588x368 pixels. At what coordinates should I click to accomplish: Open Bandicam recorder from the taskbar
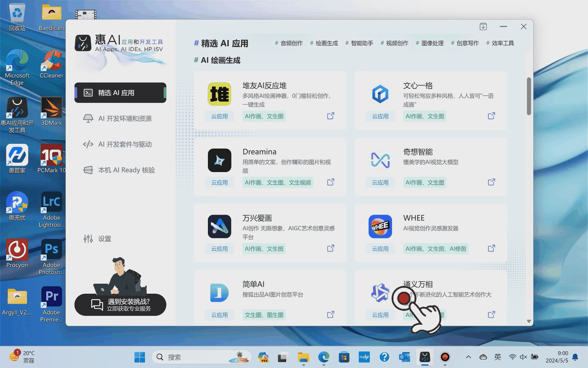click(445, 357)
